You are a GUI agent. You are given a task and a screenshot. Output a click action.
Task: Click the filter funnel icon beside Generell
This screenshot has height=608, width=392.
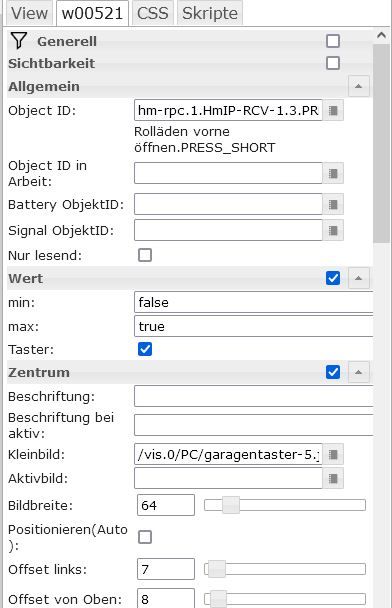[19, 40]
